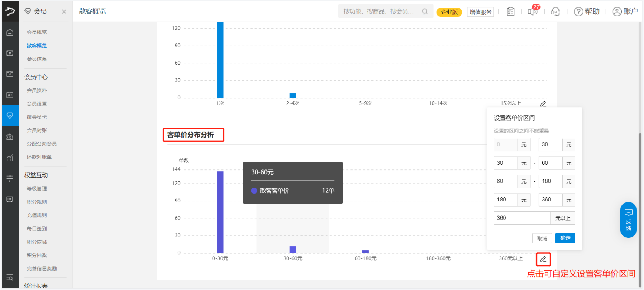Cancel range settings with 取消 button
644x290 pixels.
point(542,238)
